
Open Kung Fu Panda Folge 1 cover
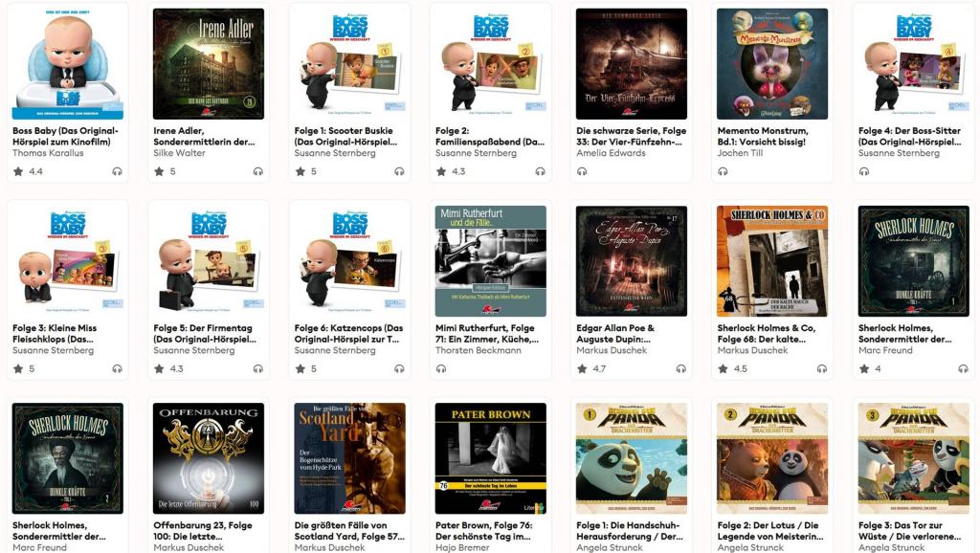click(632, 458)
